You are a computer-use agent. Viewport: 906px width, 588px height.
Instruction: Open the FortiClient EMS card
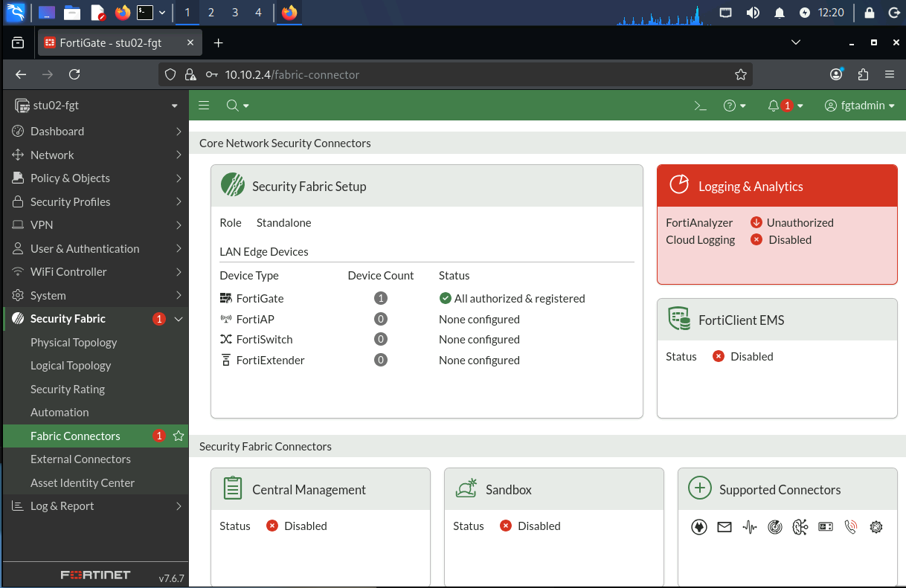tap(777, 358)
